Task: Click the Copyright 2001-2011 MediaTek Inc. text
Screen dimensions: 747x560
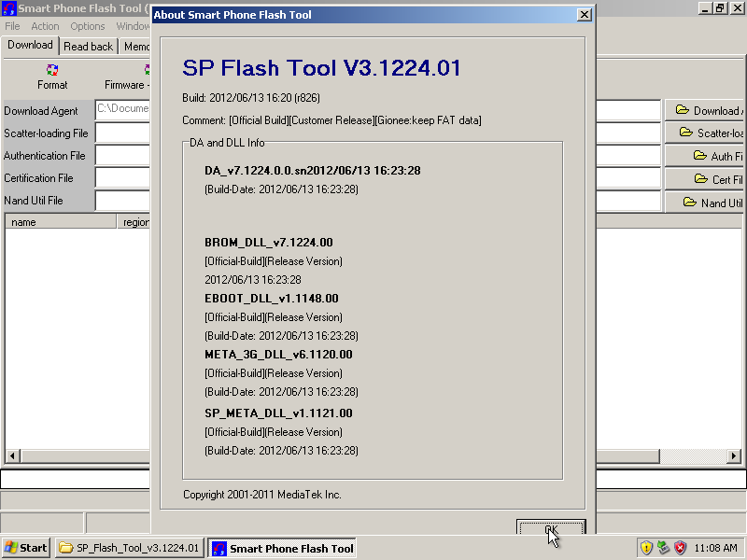Action: pos(262,495)
